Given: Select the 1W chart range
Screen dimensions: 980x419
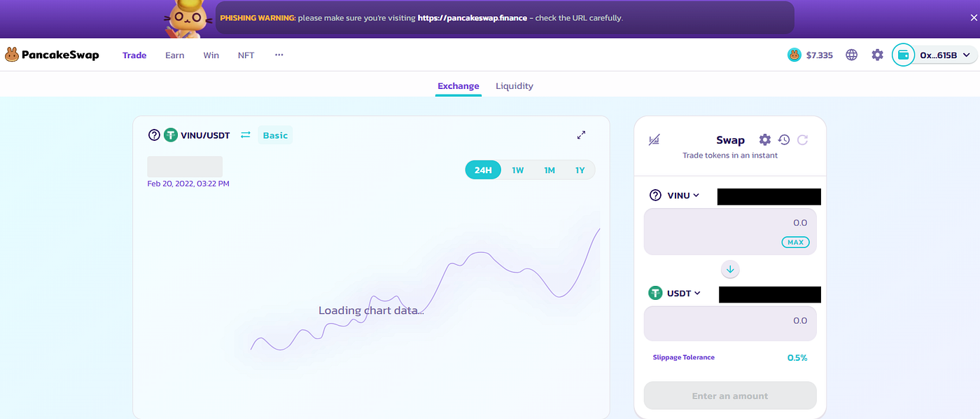Looking at the screenshot, I should tap(518, 170).
